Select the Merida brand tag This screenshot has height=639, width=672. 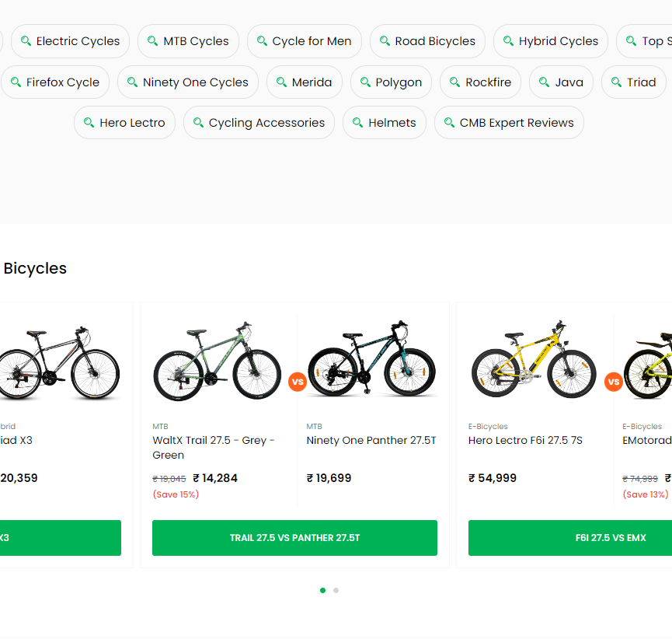click(x=305, y=82)
